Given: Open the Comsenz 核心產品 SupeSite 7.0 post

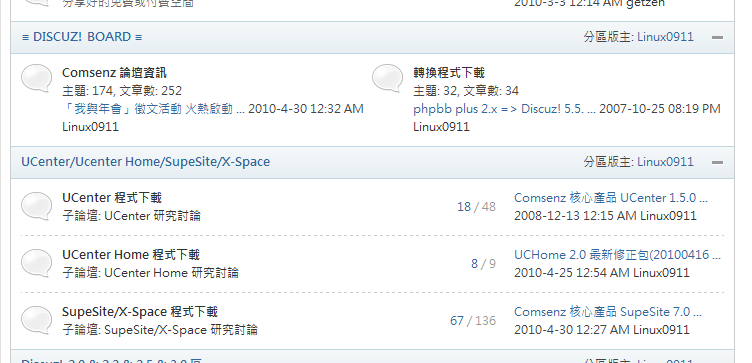Looking at the screenshot, I should point(608,312).
